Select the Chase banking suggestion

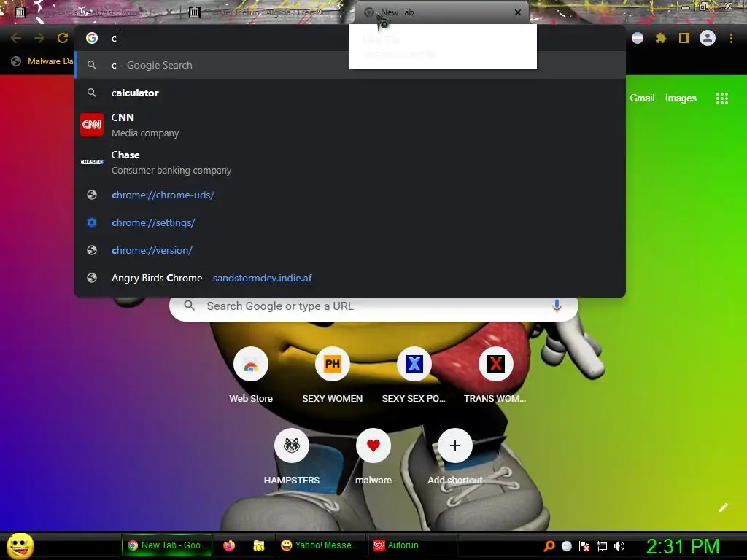click(350, 163)
